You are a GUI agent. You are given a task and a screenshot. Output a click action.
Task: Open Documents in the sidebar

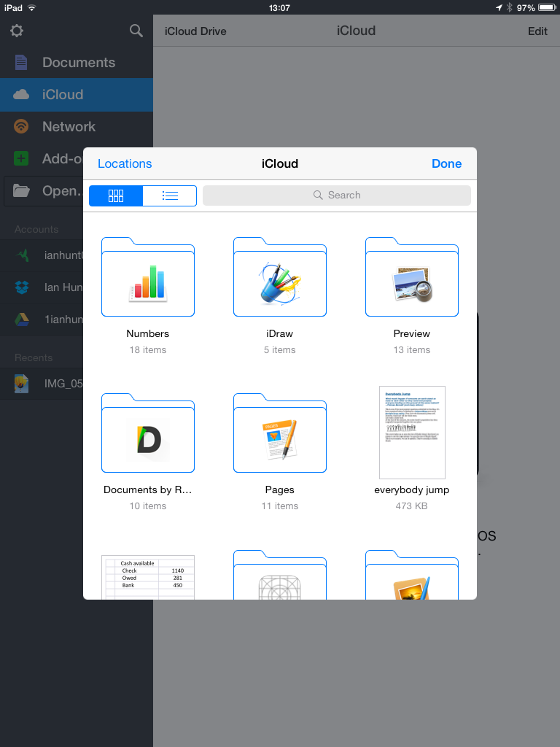click(76, 63)
